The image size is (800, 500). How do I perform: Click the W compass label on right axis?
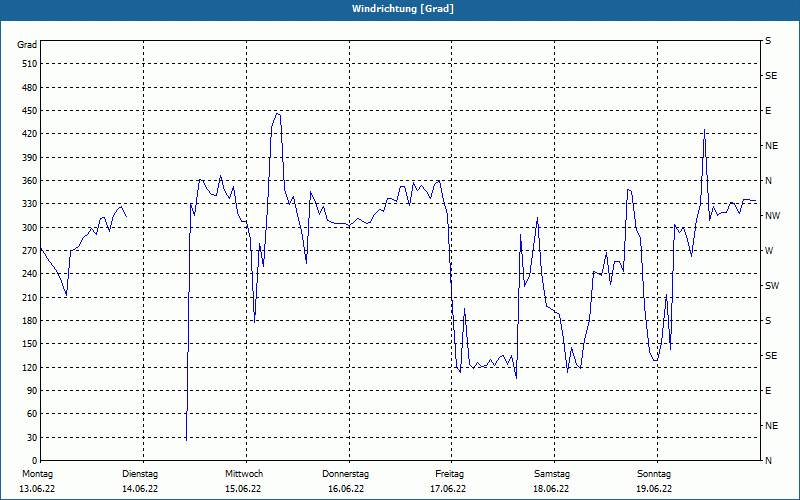click(769, 251)
